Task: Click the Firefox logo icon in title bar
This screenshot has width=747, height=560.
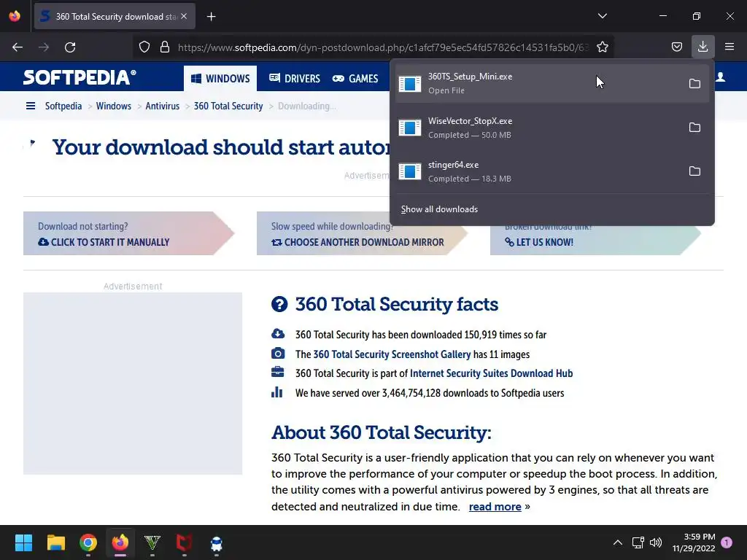Action: (15, 16)
